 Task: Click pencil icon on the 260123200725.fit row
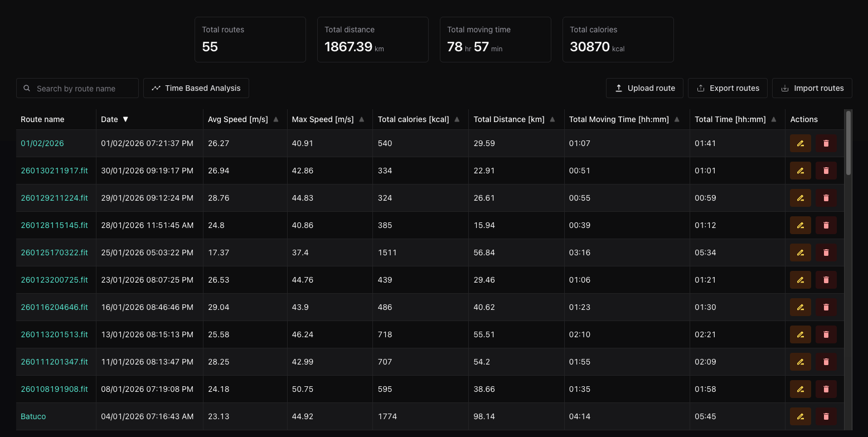pyautogui.click(x=800, y=280)
